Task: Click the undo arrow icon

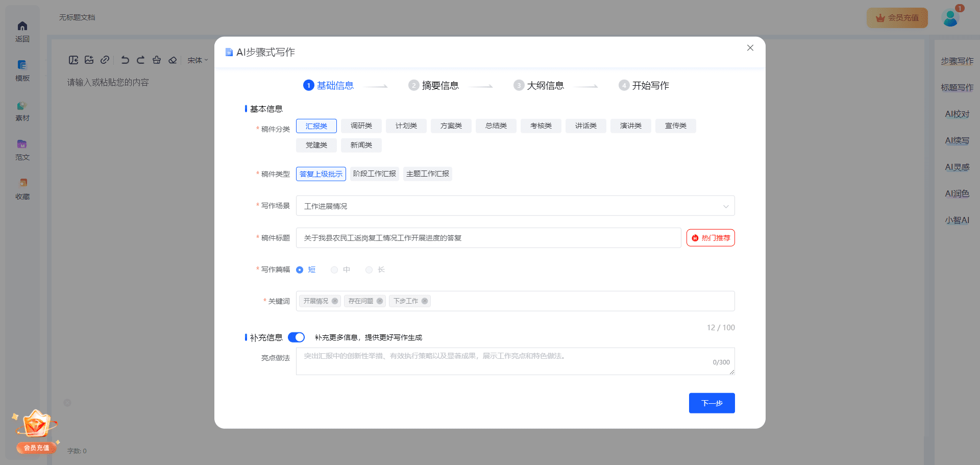Action: click(x=125, y=60)
